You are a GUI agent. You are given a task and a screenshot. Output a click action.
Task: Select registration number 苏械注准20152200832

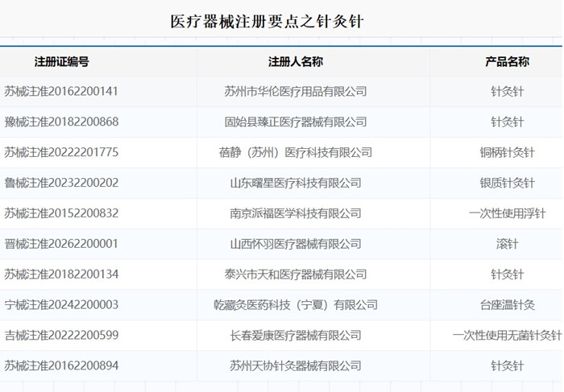click(x=61, y=213)
